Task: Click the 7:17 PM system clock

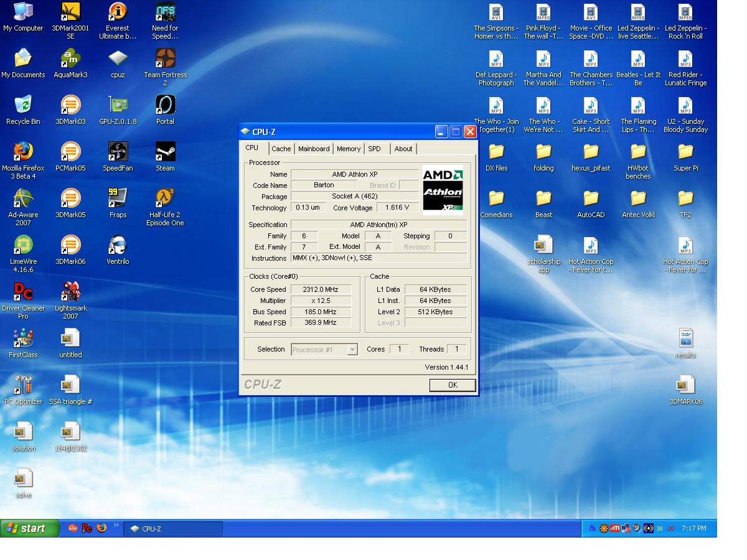Action: coord(693,528)
